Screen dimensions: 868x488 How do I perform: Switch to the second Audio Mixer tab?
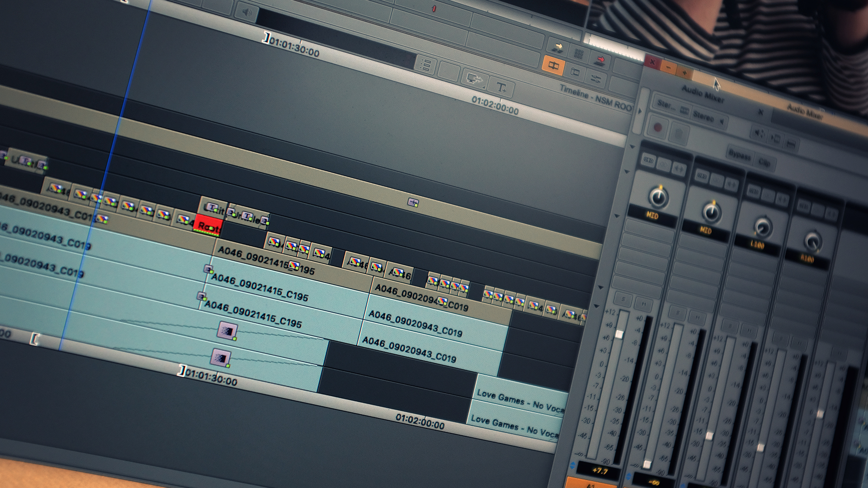pos(805,112)
